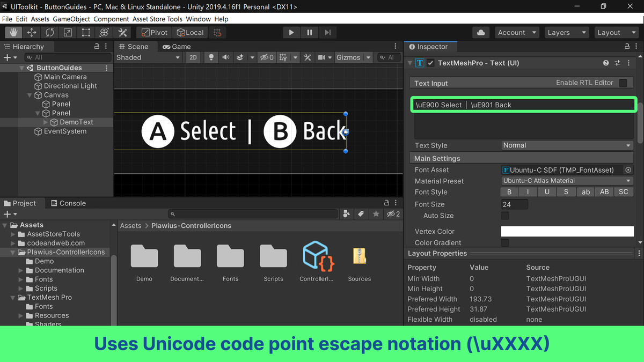
Task: Select the Rect Transform tool
Action: (x=86, y=33)
